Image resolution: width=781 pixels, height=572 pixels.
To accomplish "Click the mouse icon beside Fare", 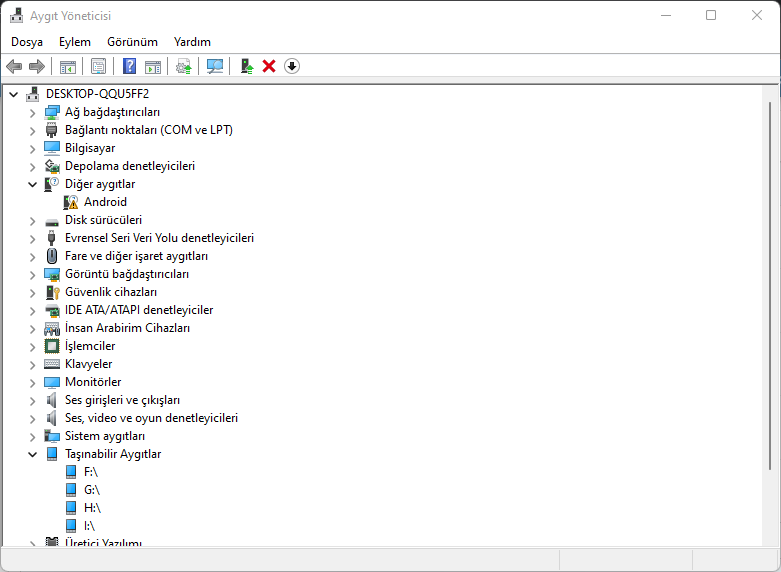I will click(x=52, y=256).
